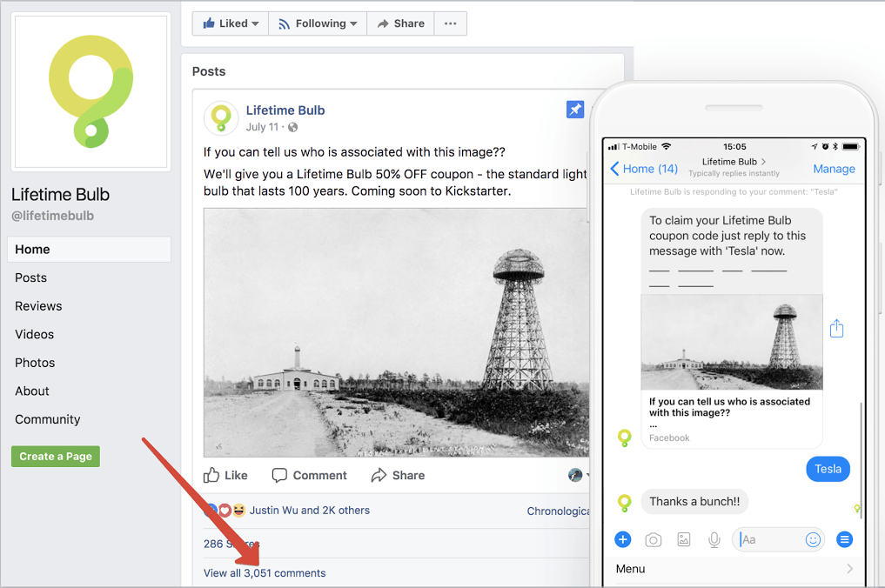Tap the bot avatar beside Thanks a bunch
Viewport: 885px width, 588px height.
tap(624, 502)
